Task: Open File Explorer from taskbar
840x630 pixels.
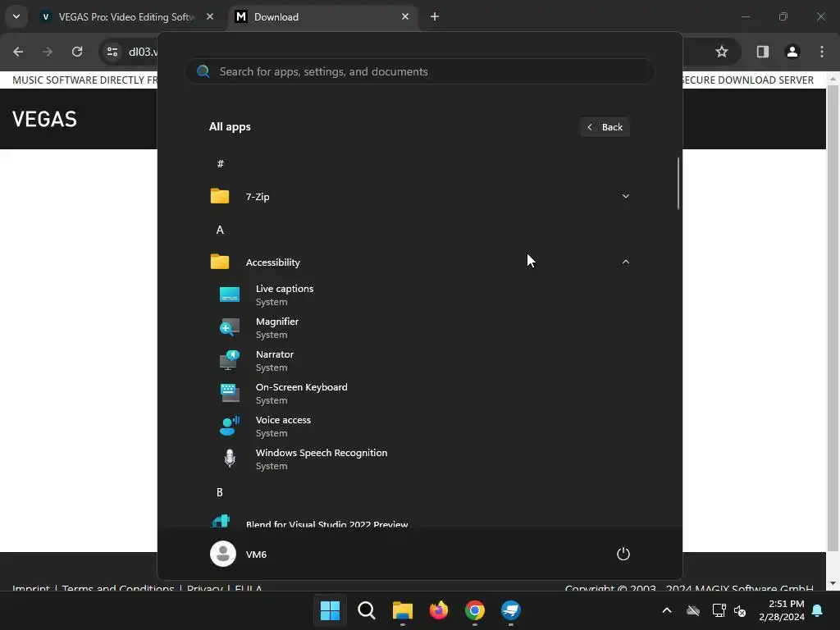Action: [402, 610]
